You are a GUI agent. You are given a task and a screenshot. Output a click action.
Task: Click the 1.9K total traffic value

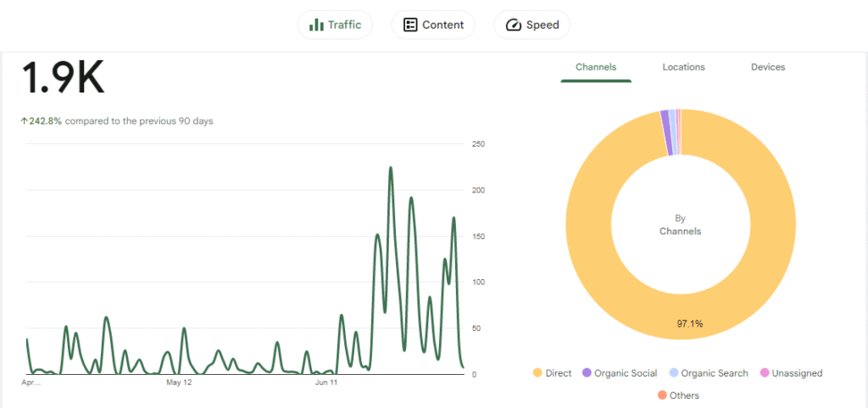pyautogui.click(x=63, y=78)
